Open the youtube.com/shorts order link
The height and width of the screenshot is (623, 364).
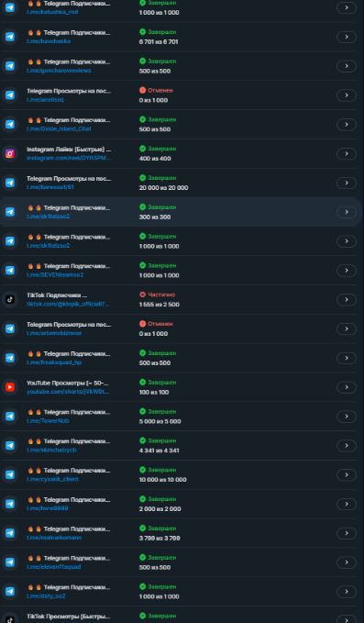coord(68,392)
